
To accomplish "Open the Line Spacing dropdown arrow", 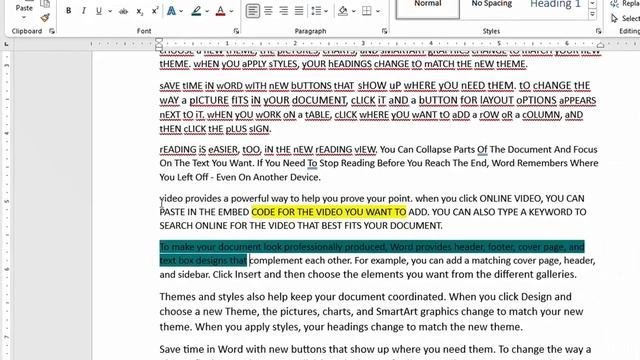I will point(326,11).
